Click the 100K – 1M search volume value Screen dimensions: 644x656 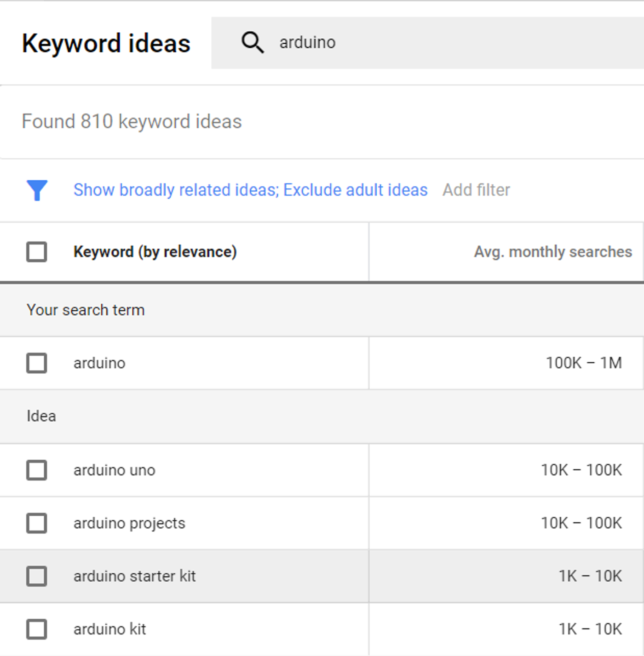[x=584, y=363]
